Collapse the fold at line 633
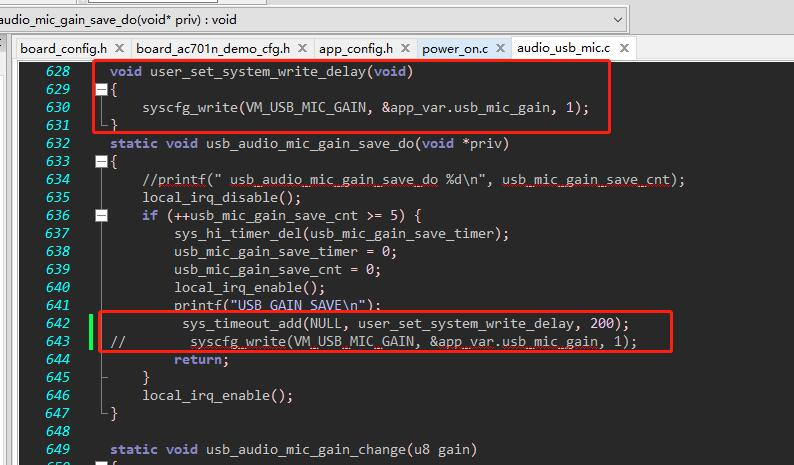794x465 pixels. tap(101, 162)
